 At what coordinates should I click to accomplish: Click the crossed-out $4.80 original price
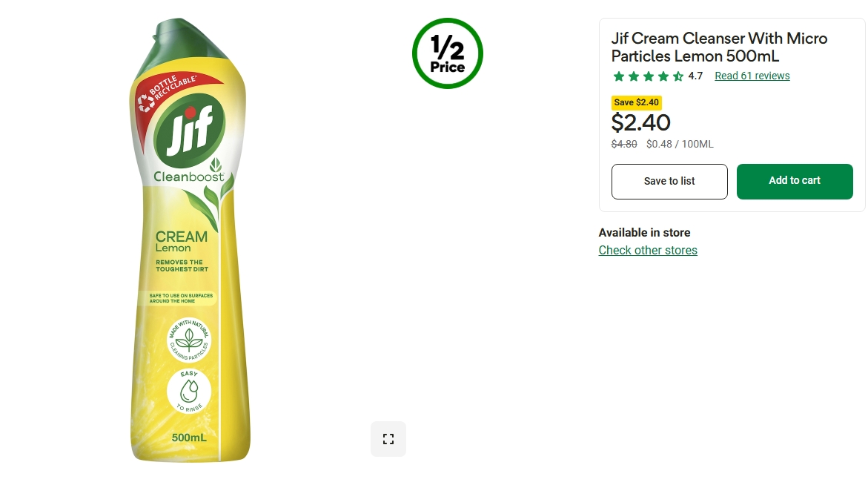click(x=624, y=144)
